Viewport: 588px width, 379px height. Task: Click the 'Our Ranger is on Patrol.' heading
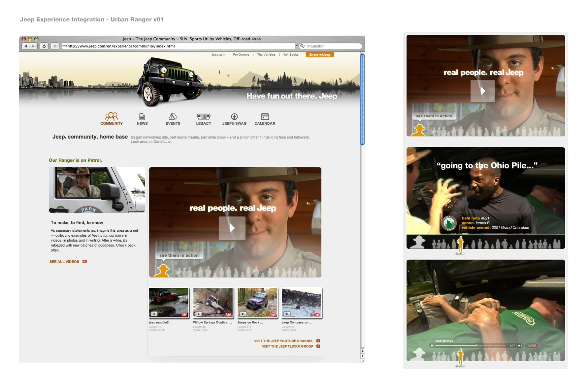point(75,160)
